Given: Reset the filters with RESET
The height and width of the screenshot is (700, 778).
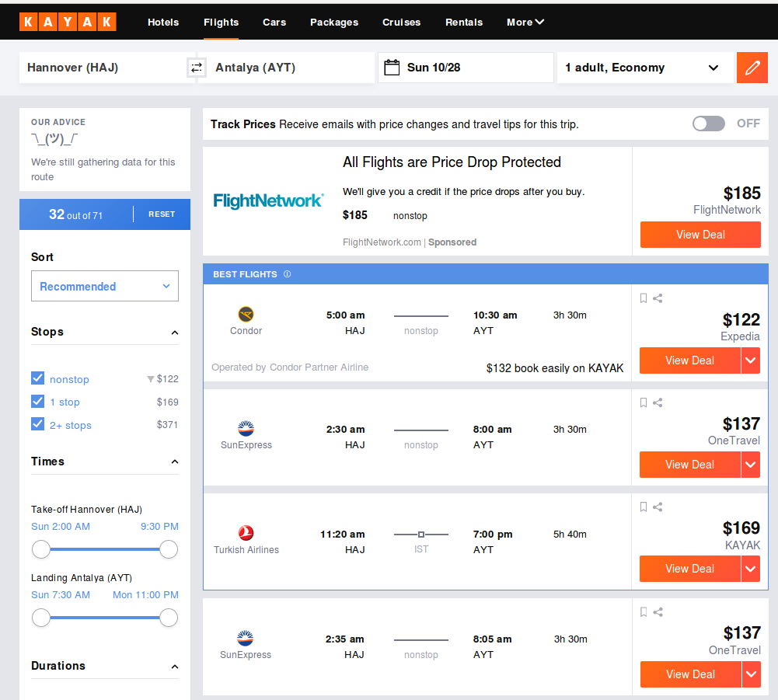Looking at the screenshot, I should coord(162,214).
